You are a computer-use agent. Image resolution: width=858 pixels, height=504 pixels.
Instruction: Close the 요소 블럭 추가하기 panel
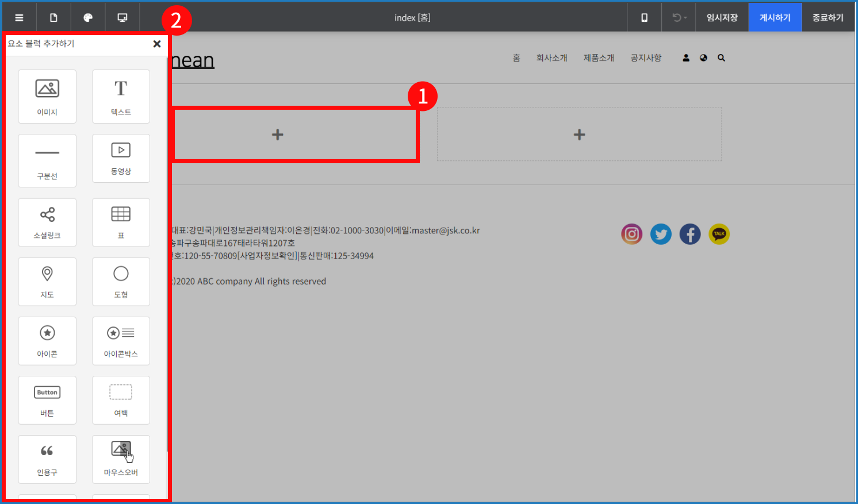coord(157,44)
